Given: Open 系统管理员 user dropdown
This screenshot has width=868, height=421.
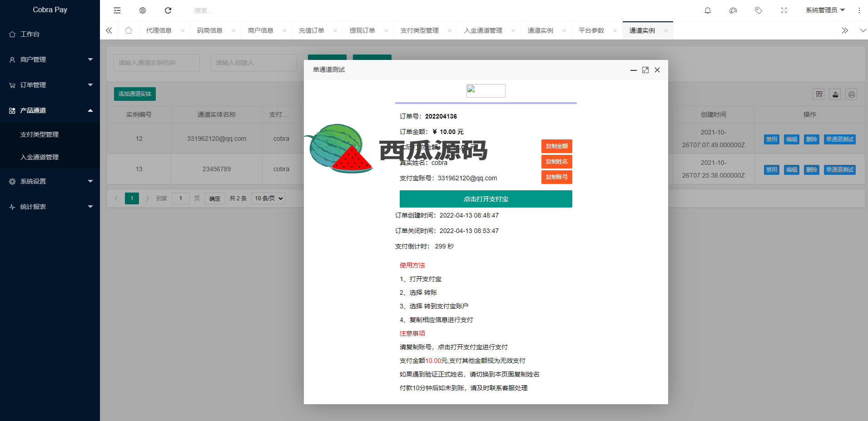Looking at the screenshot, I should pos(825,10).
